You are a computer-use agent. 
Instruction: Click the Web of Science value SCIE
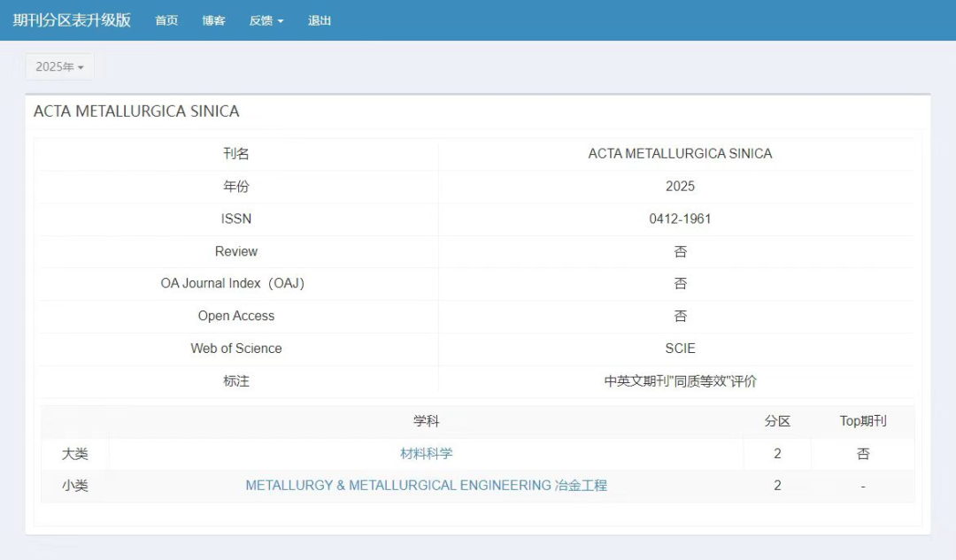(x=680, y=349)
